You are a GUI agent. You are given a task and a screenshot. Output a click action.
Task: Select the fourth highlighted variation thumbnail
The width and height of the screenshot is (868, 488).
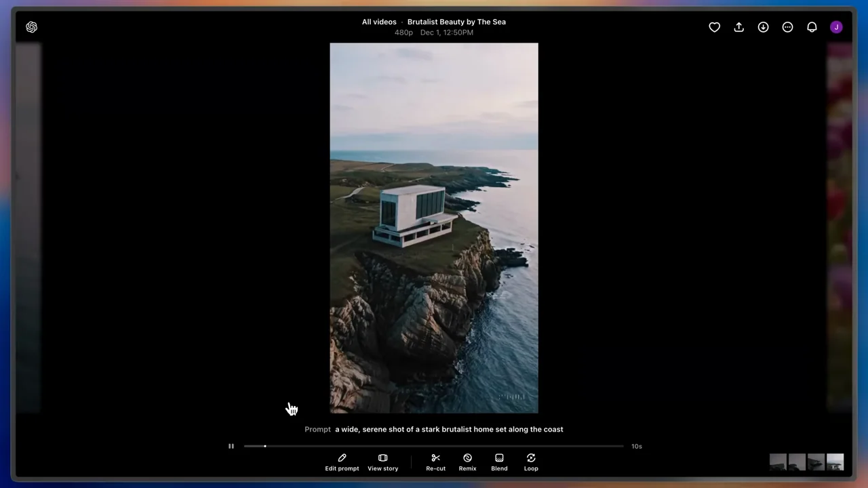[x=835, y=462]
